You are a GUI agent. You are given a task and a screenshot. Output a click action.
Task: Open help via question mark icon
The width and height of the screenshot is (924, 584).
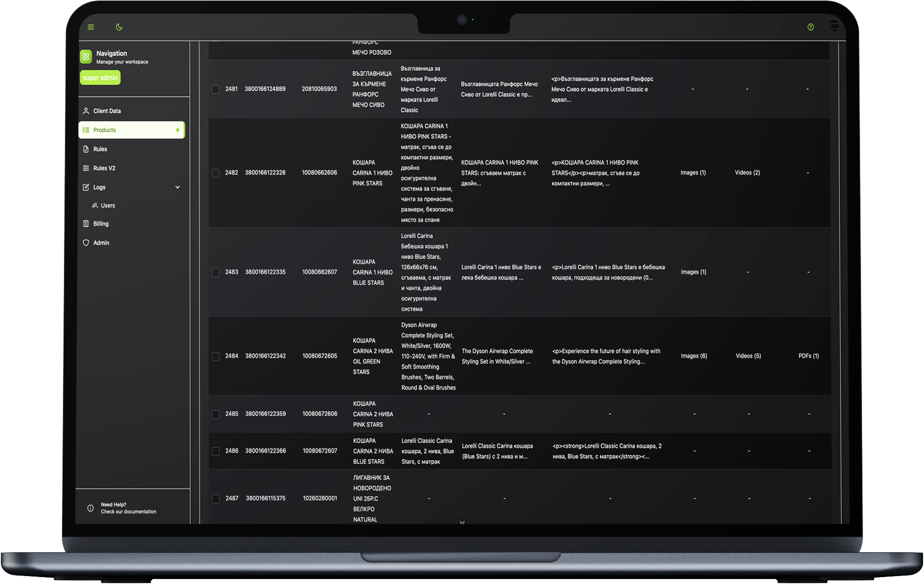click(810, 27)
